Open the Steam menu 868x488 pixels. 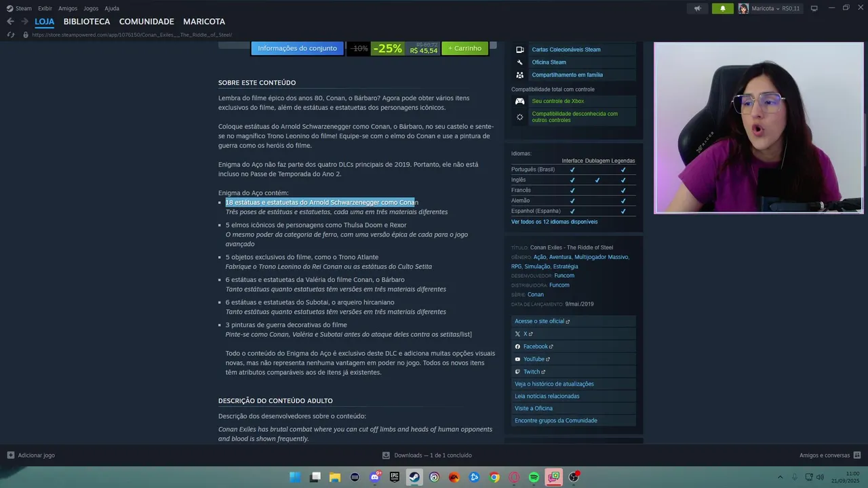pyautogui.click(x=24, y=8)
